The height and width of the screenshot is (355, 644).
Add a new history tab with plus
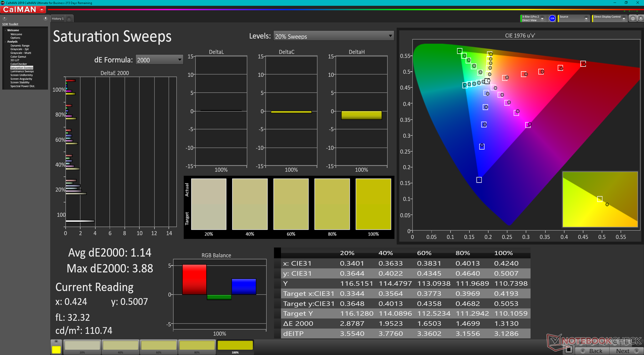click(x=69, y=19)
